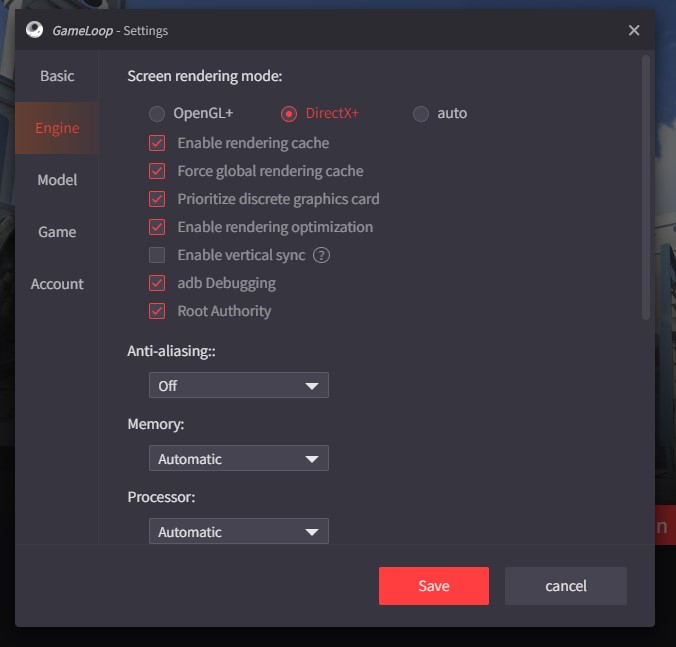Open the Model tab
The width and height of the screenshot is (676, 647).
click(x=57, y=180)
